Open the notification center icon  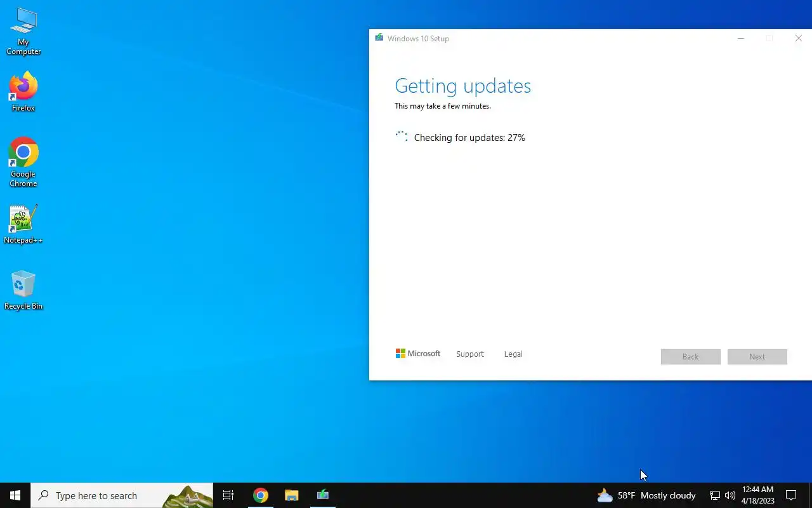(791, 495)
